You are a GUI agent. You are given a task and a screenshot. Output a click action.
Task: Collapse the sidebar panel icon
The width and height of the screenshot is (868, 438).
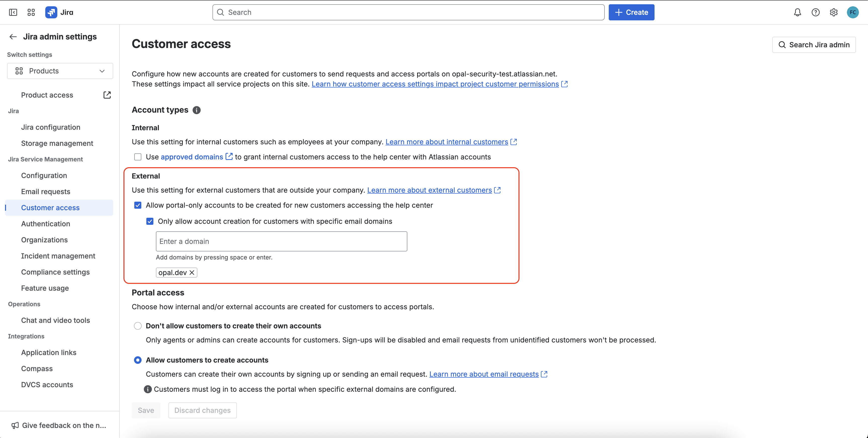(13, 13)
